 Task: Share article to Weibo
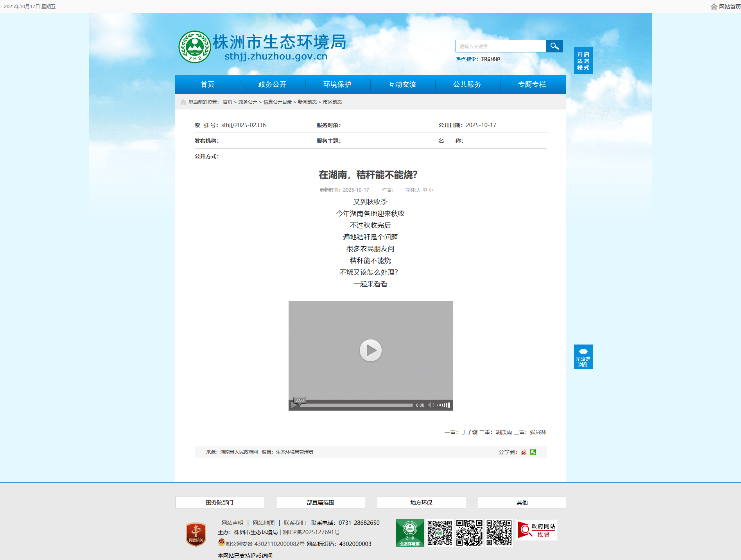coord(524,452)
